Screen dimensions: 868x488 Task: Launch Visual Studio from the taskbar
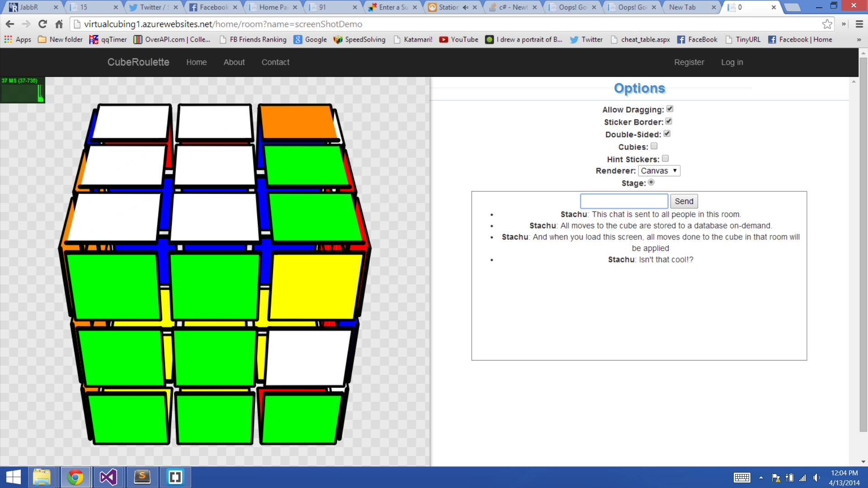point(108,477)
